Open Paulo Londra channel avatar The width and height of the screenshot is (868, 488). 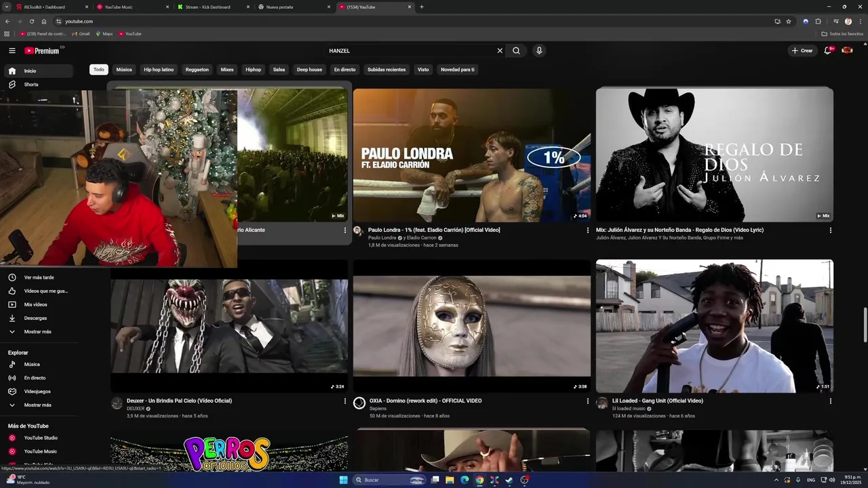(x=358, y=231)
